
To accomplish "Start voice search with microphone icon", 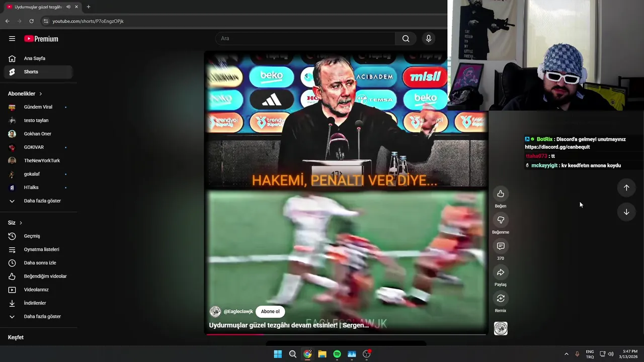I will [x=429, y=39].
